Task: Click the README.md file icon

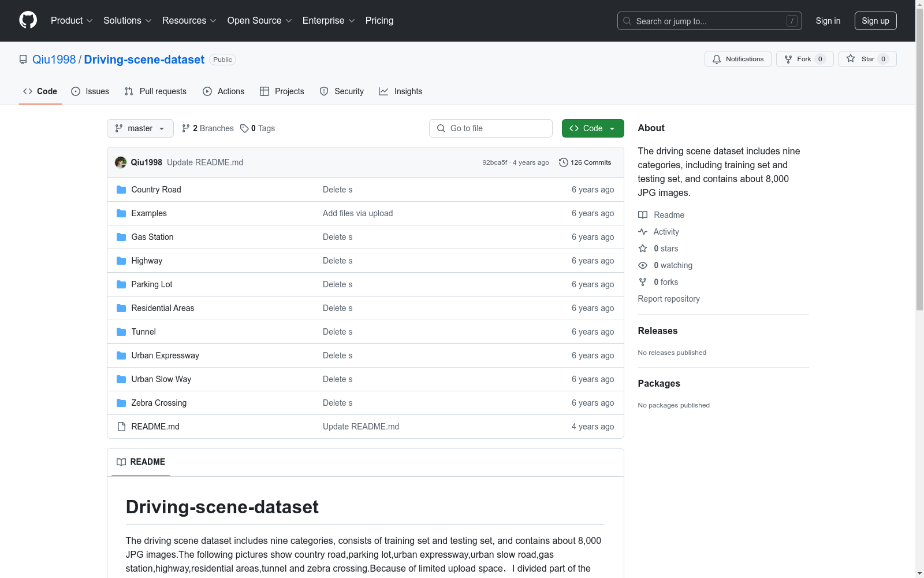Action: point(121,427)
